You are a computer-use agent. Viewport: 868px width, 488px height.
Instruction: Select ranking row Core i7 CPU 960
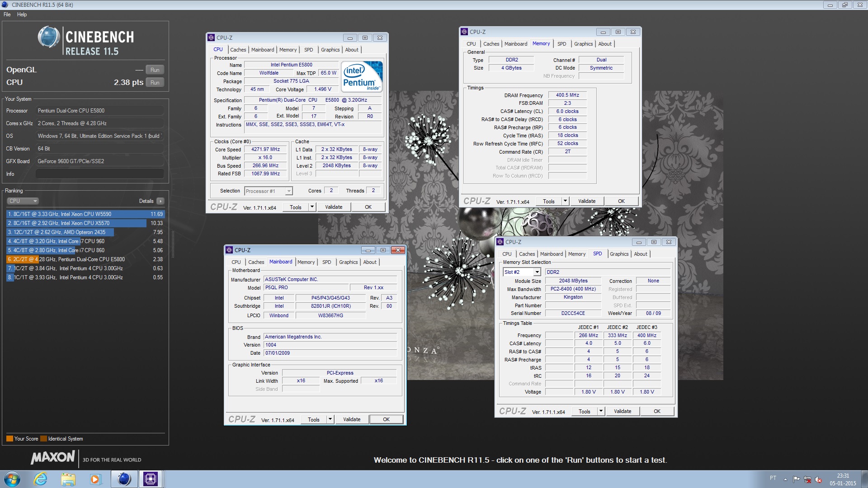tap(85, 241)
